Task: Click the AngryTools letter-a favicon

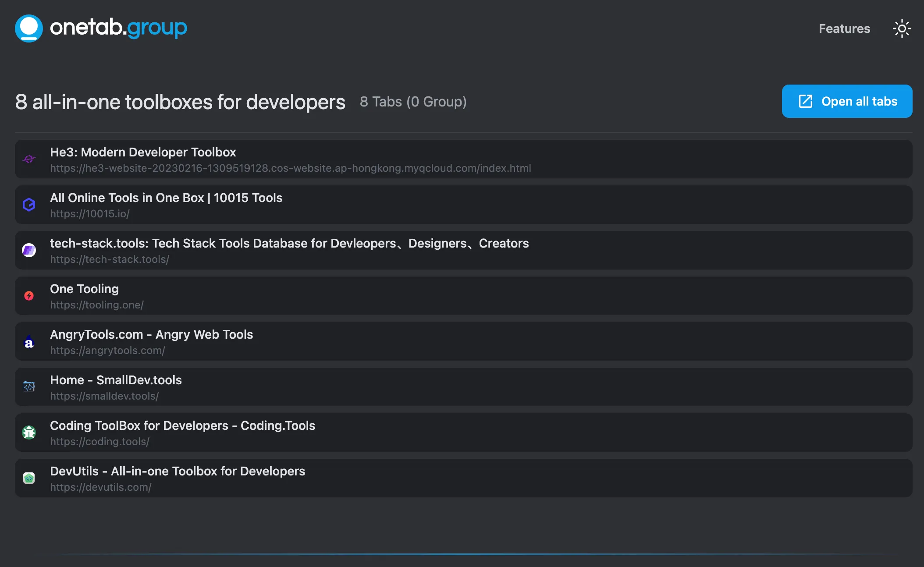Action: pos(29,342)
